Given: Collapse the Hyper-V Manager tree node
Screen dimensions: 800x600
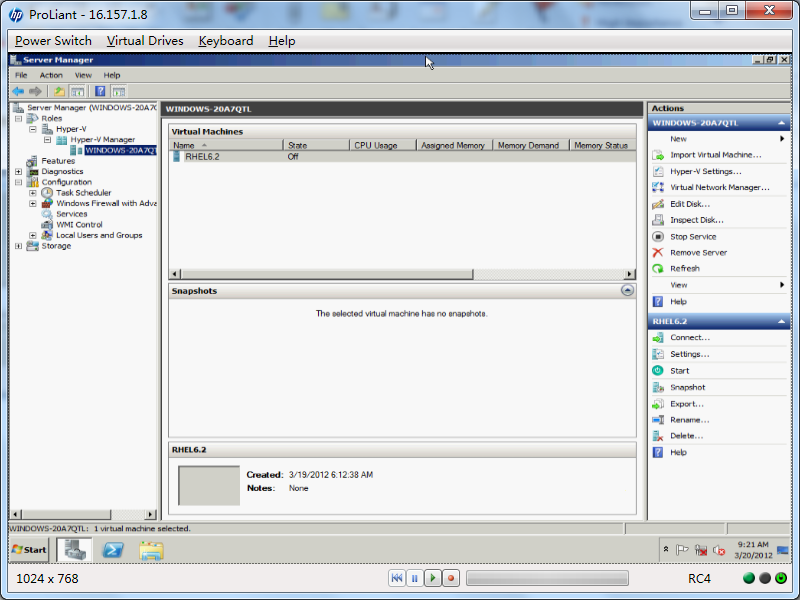Looking at the screenshot, I should [x=47, y=140].
